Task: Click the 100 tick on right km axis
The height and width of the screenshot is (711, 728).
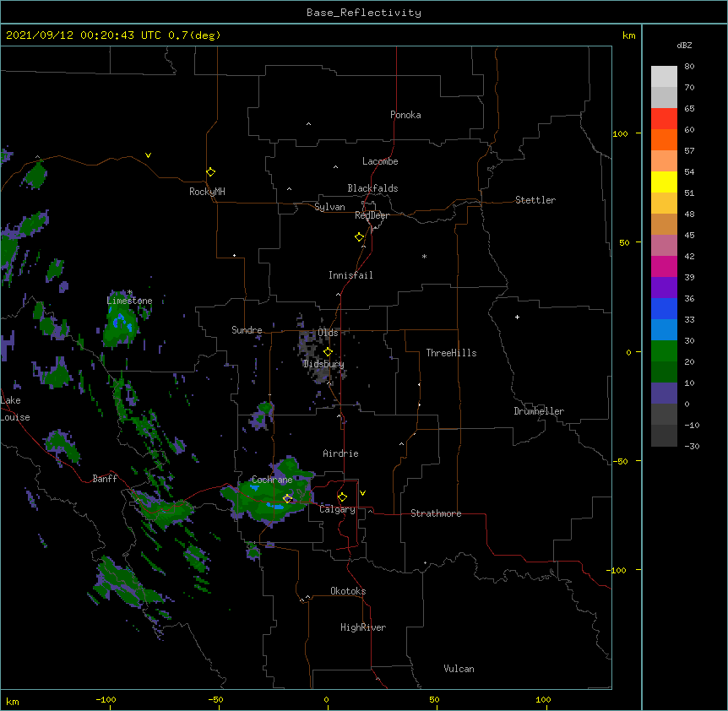Action: 620,133
